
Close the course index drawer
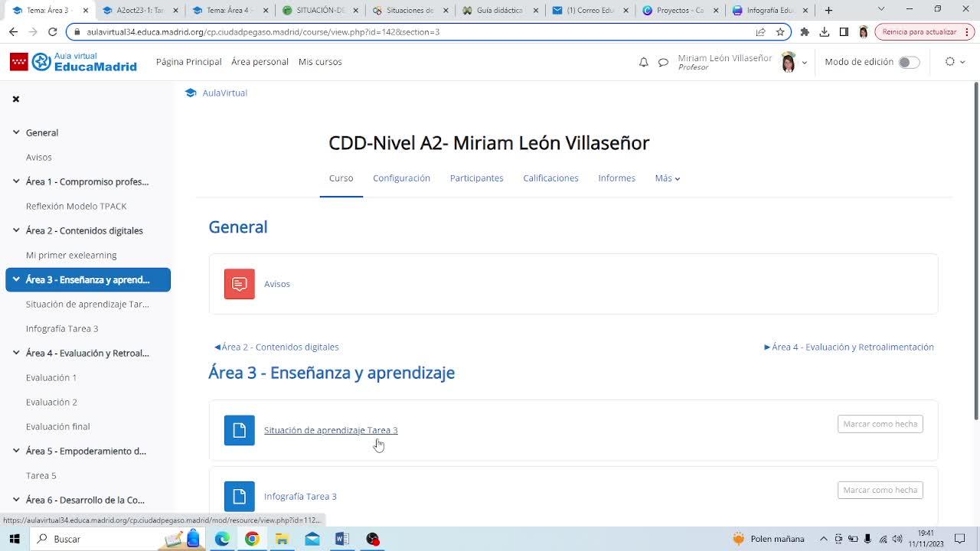tap(15, 99)
